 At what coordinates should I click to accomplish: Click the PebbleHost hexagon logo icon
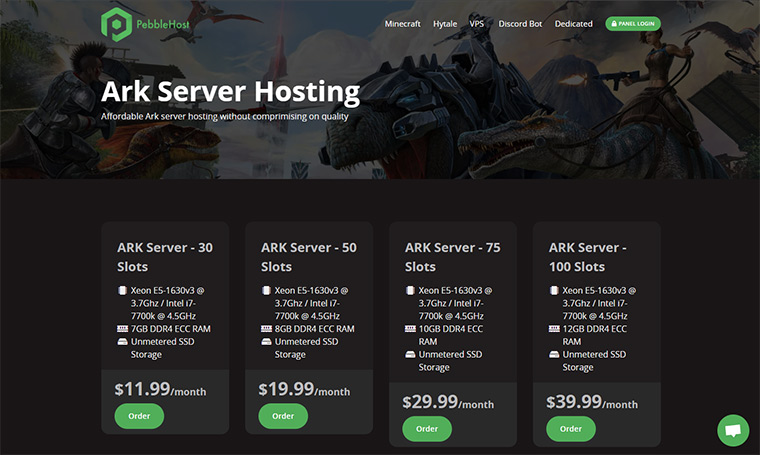pyautogui.click(x=116, y=24)
